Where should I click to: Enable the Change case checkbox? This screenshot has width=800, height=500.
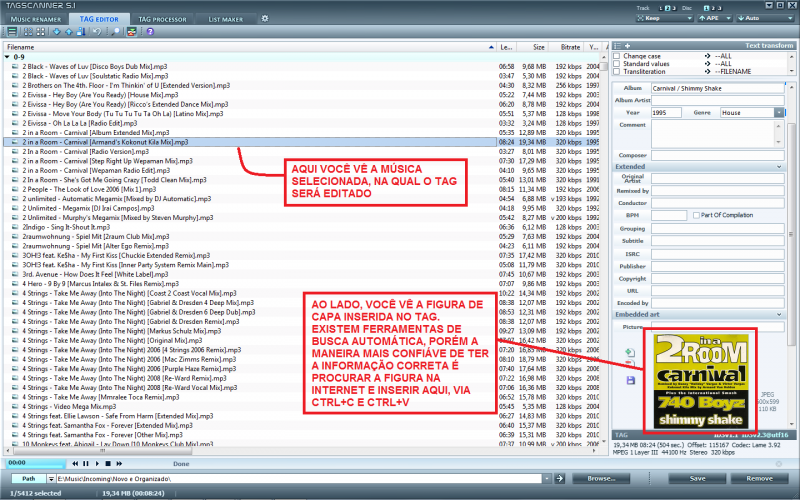tap(617, 56)
